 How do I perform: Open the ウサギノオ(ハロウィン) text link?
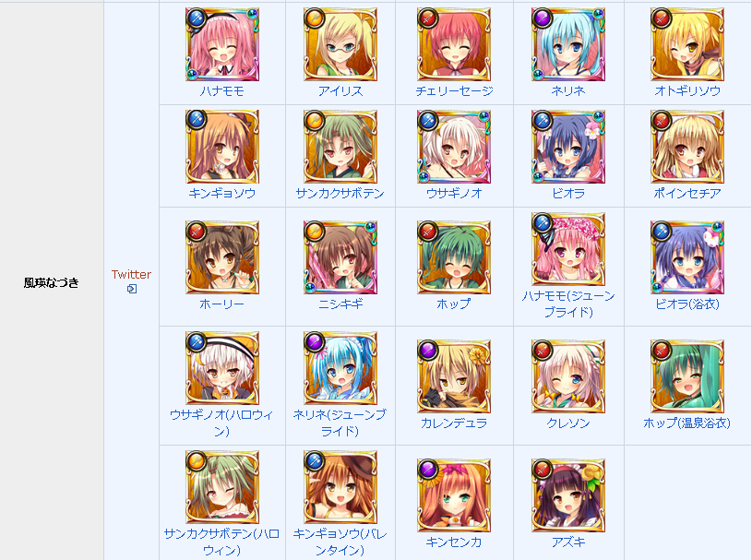pos(222,423)
